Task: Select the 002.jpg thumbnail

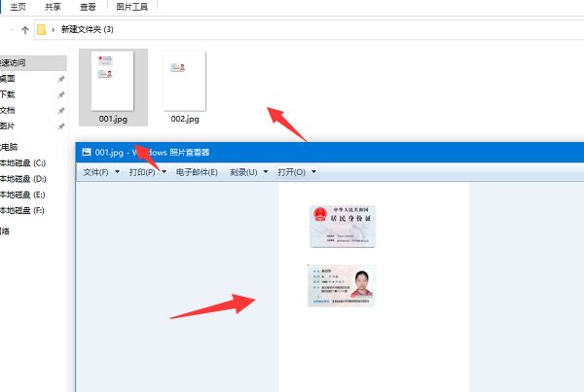Action: (x=184, y=81)
